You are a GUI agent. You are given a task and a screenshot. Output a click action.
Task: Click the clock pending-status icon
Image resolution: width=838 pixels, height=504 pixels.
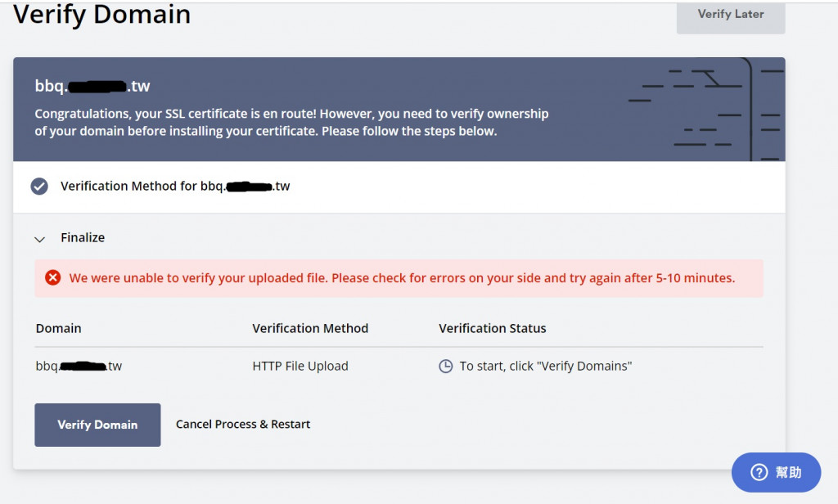[x=446, y=367]
